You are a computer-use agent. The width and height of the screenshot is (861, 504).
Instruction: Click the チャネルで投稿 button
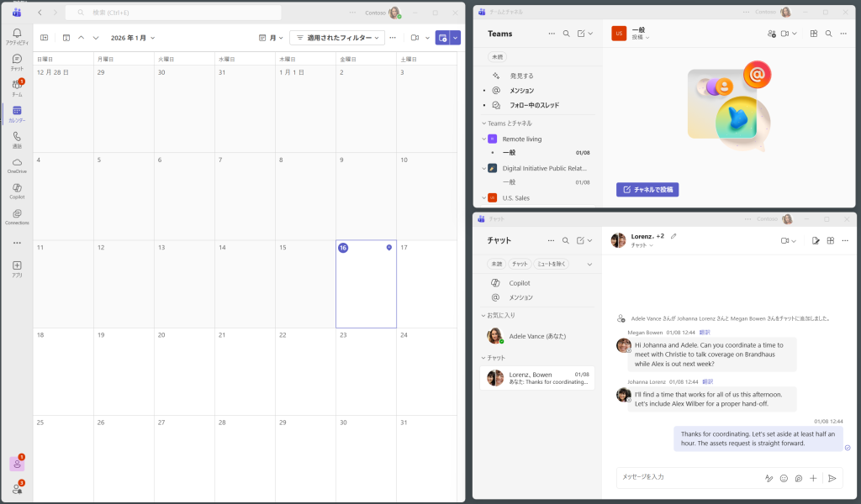pyautogui.click(x=647, y=190)
